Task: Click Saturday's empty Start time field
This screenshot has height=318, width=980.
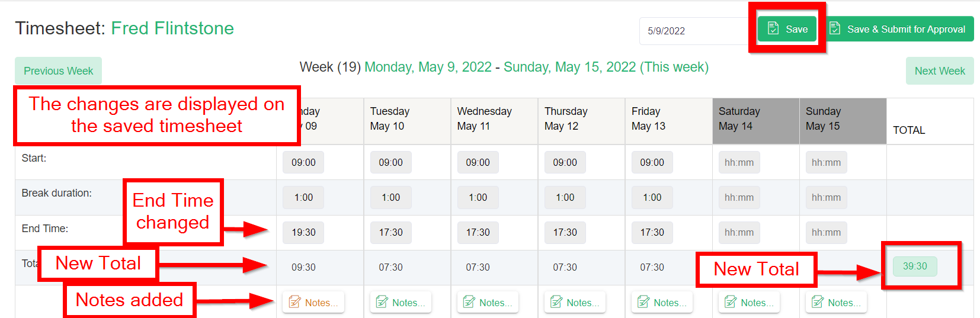Action: (739, 162)
